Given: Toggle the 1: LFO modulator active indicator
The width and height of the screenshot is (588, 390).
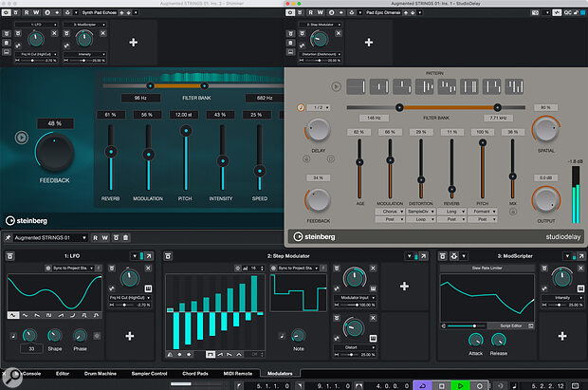Looking at the screenshot, I should 141,256.
